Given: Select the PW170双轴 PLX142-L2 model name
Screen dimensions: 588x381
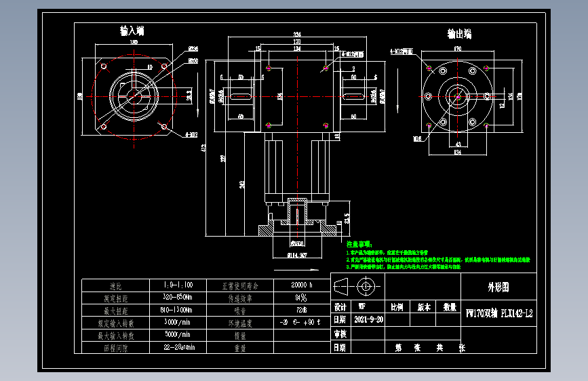Looking at the screenshot, I should [x=499, y=313].
